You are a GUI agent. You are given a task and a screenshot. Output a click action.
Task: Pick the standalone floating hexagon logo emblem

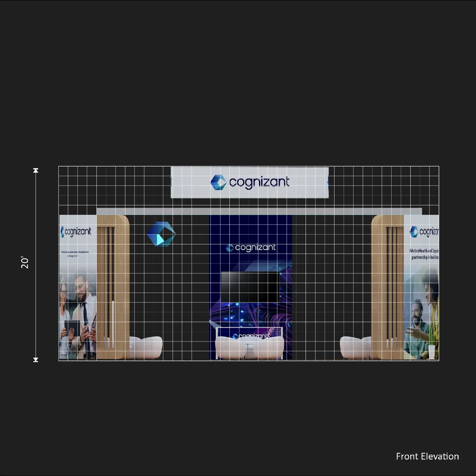coord(162,234)
